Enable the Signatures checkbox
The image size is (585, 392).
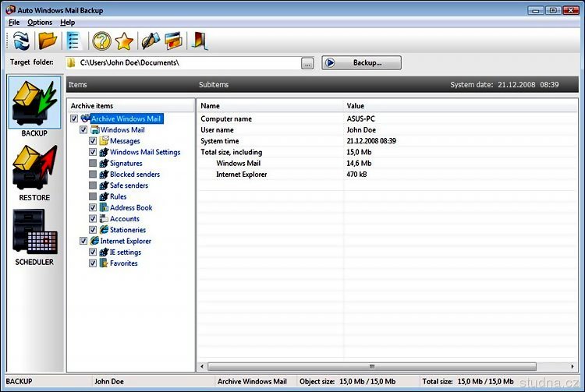[x=93, y=164]
